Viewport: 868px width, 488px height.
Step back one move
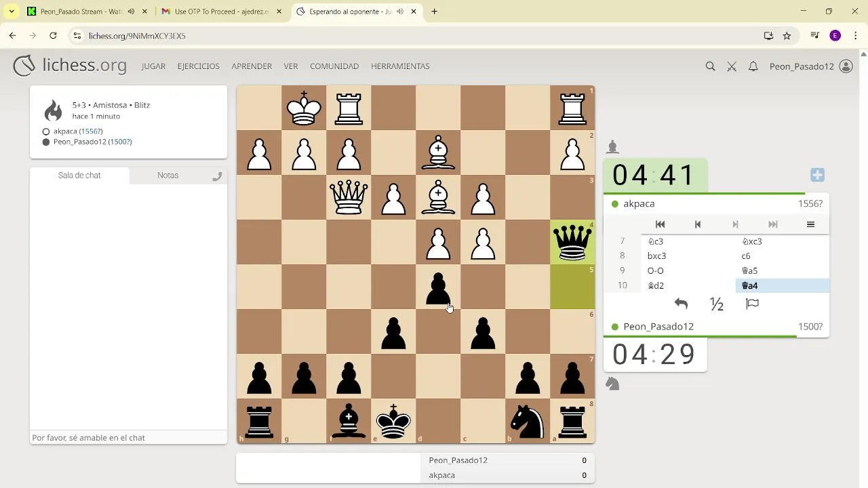tap(697, 224)
